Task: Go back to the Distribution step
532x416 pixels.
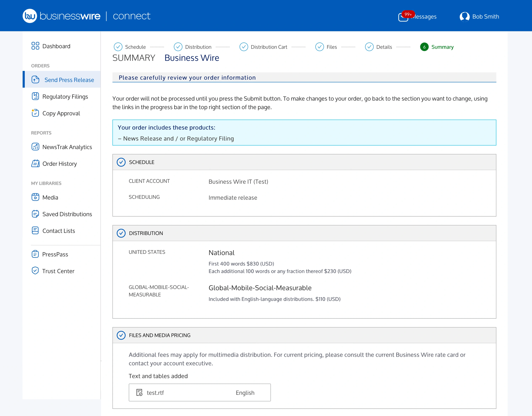Action: (x=193, y=47)
